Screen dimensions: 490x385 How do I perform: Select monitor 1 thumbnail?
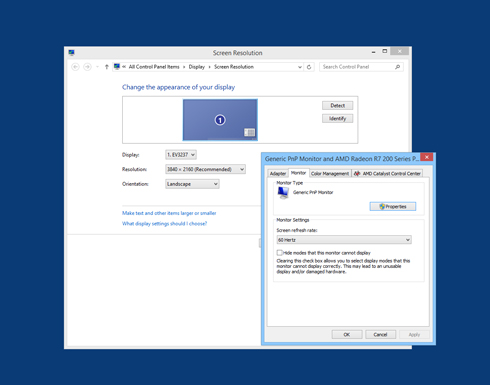coord(220,120)
